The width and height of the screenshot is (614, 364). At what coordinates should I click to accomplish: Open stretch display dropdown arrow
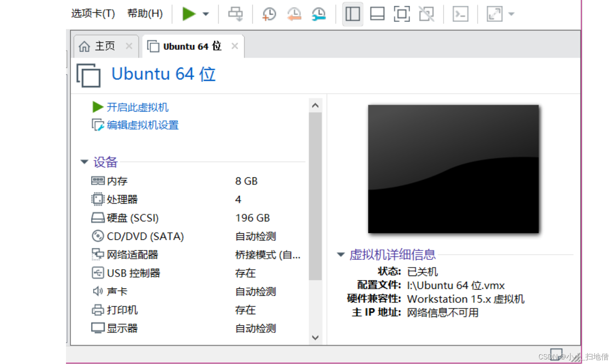511,14
